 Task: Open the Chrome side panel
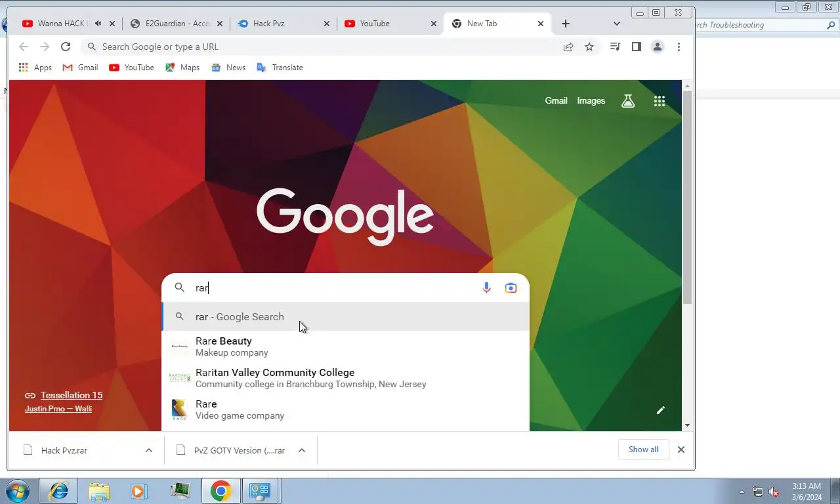click(636, 47)
